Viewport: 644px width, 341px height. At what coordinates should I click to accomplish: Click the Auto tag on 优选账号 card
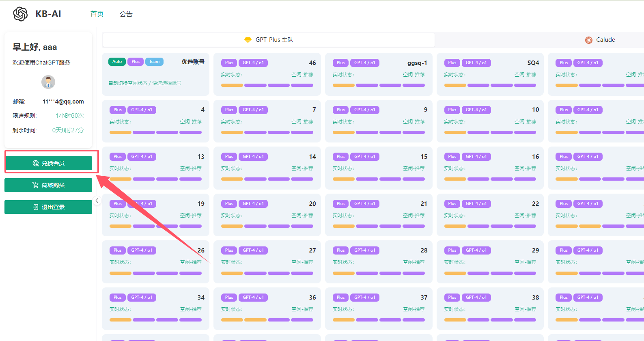pos(117,62)
